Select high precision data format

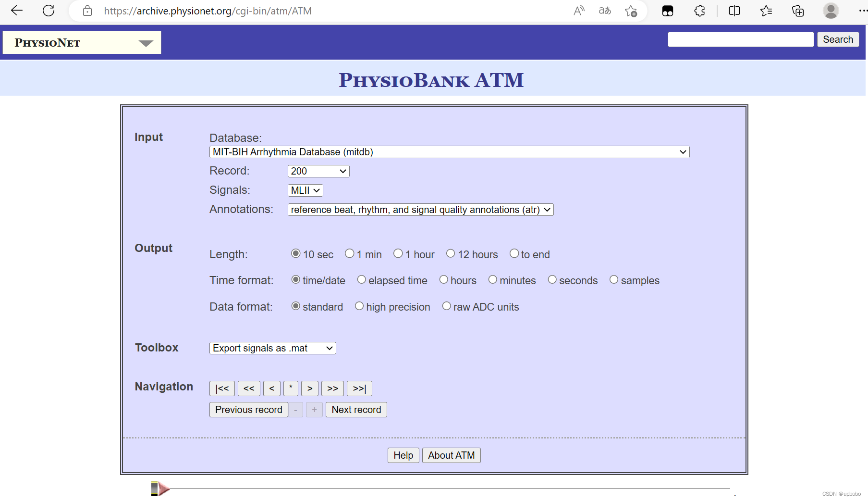pos(359,306)
